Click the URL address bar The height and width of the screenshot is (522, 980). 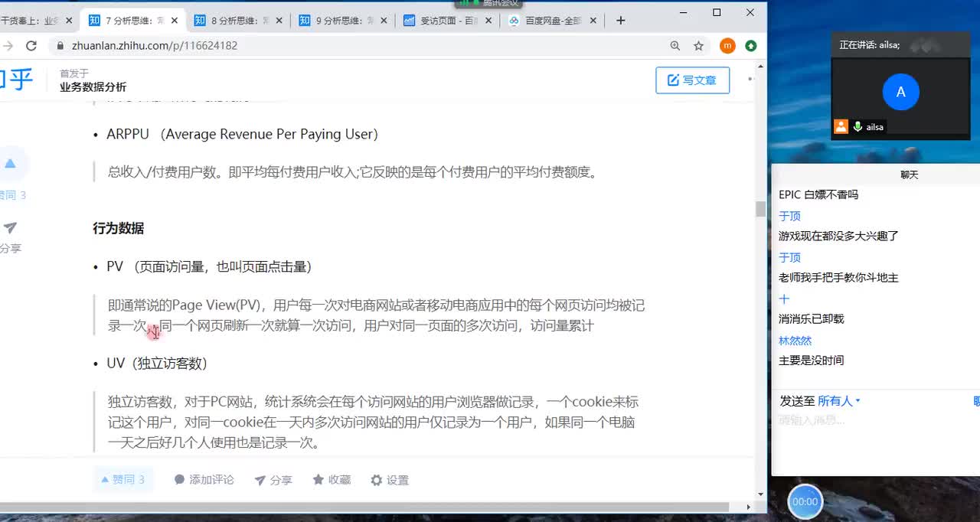tap(360, 46)
